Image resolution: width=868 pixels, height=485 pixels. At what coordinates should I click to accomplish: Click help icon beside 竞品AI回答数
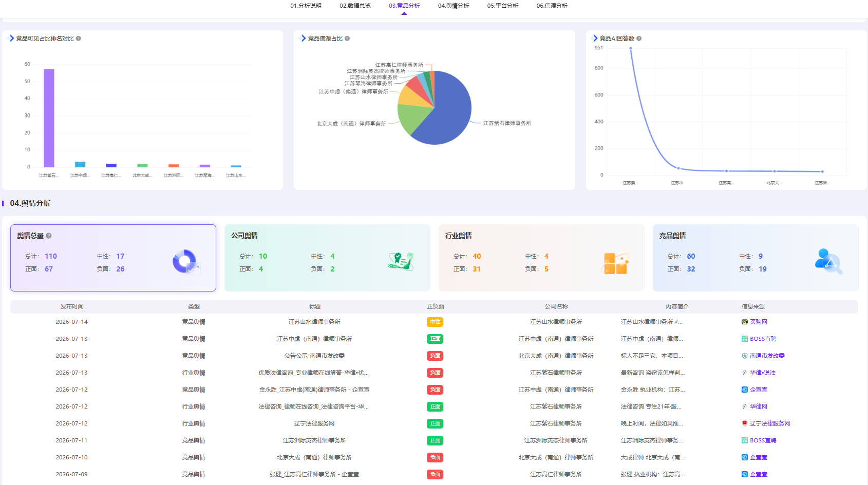pyautogui.click(x=639, y=38)
